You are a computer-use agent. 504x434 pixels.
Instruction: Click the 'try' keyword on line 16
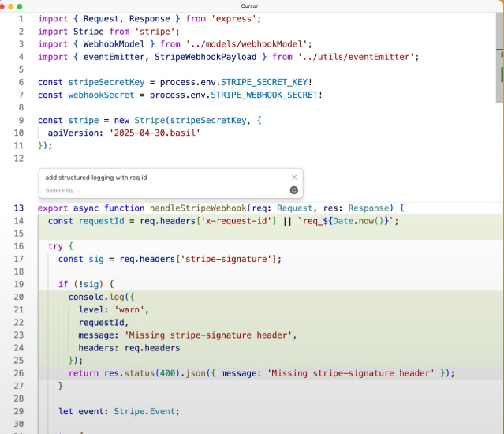[55, 246]
